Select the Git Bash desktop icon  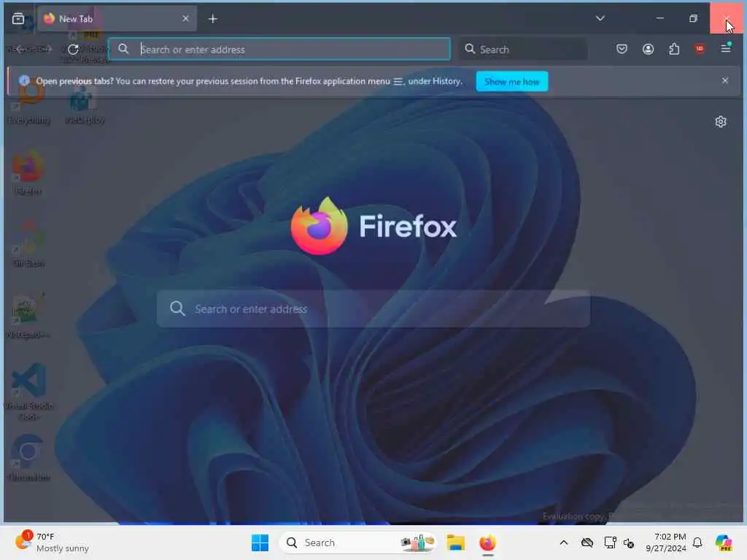(x=28, y=244)
